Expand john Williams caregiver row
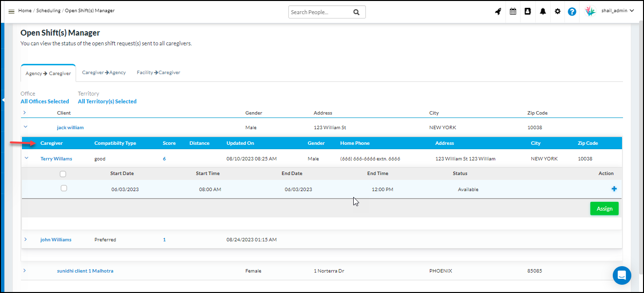Image resolution: width=644 pixels, height=293 pixels. (25, 239)
